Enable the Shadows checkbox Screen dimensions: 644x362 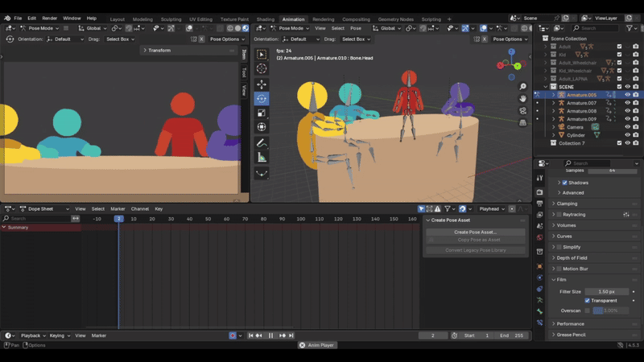563,183
